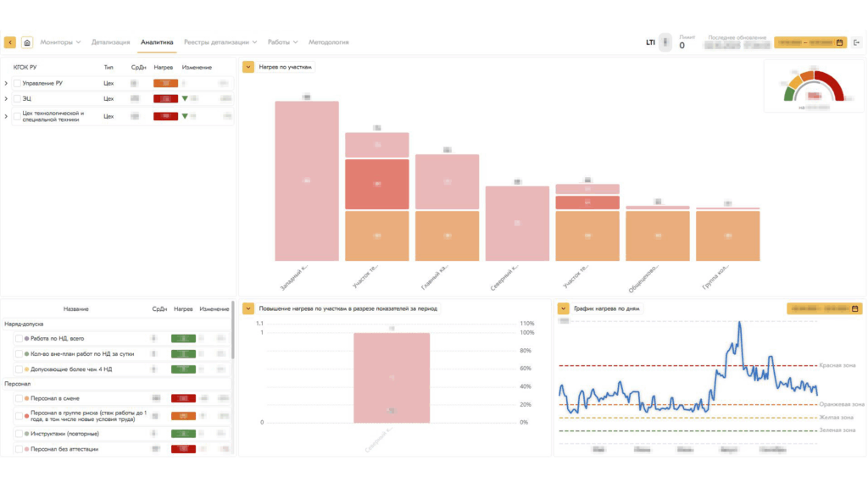The image size is (868, 488).
Task: Open the Реестры детализации menu
Action: [221, 42]
